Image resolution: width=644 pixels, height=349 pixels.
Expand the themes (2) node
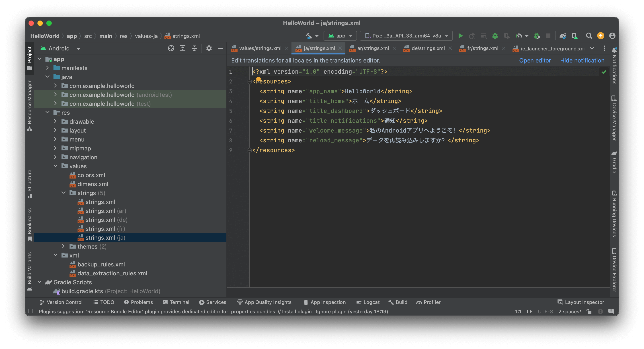(63, 246)
